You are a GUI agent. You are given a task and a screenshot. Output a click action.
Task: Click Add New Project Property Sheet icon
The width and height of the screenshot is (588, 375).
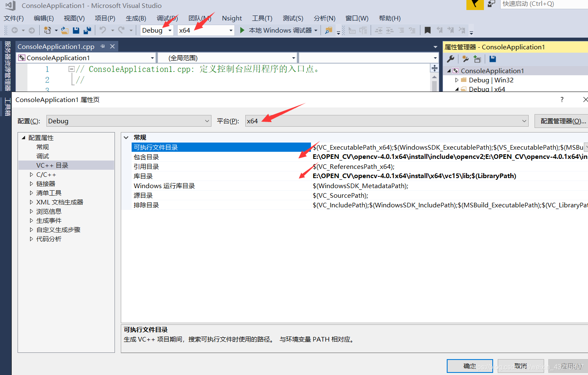(466, 59)
